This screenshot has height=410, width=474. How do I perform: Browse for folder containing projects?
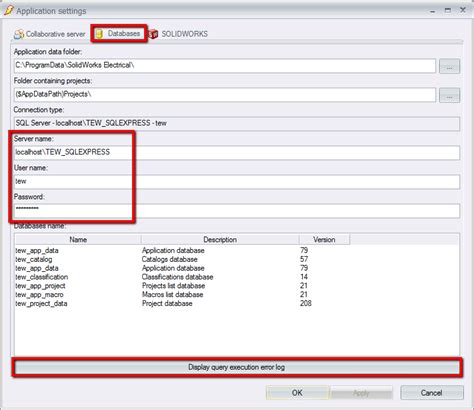449,95
